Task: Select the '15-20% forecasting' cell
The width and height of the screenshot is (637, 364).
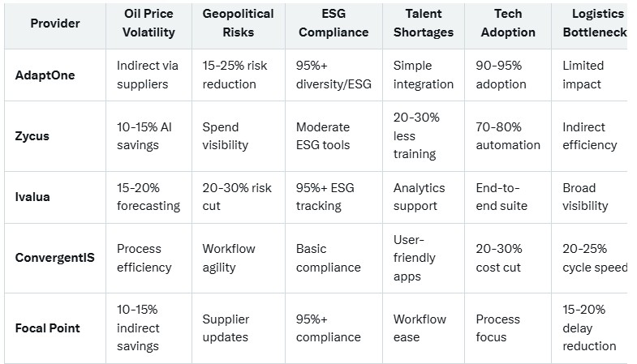Action: (148, 197)
